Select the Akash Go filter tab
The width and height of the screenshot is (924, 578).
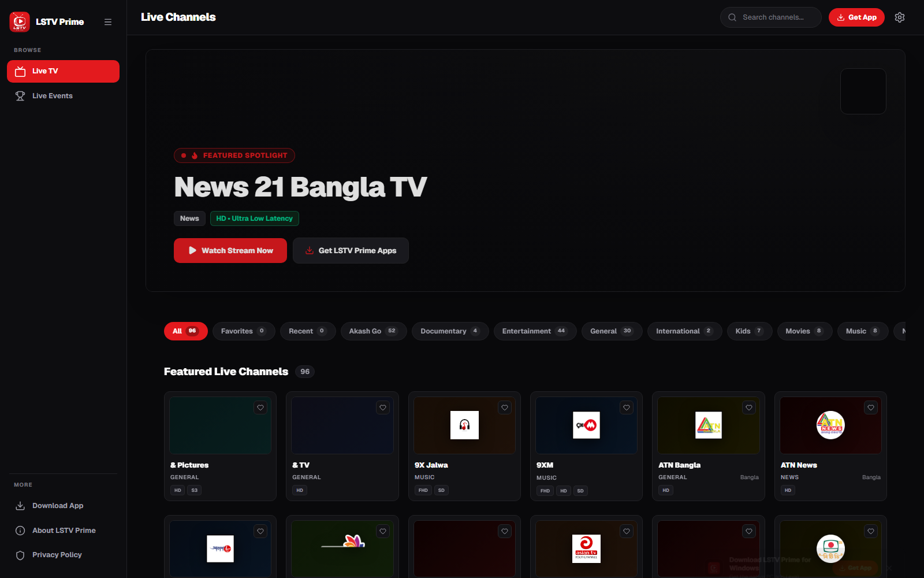tap(374, 331)
